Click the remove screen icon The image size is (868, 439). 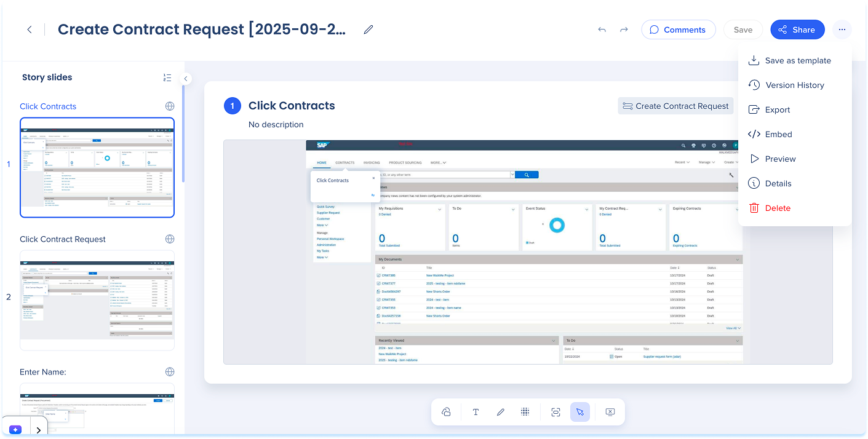pos(610,412)
